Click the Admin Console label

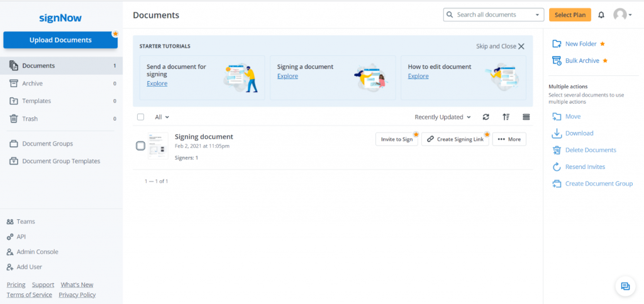click(x=37, y=252)
